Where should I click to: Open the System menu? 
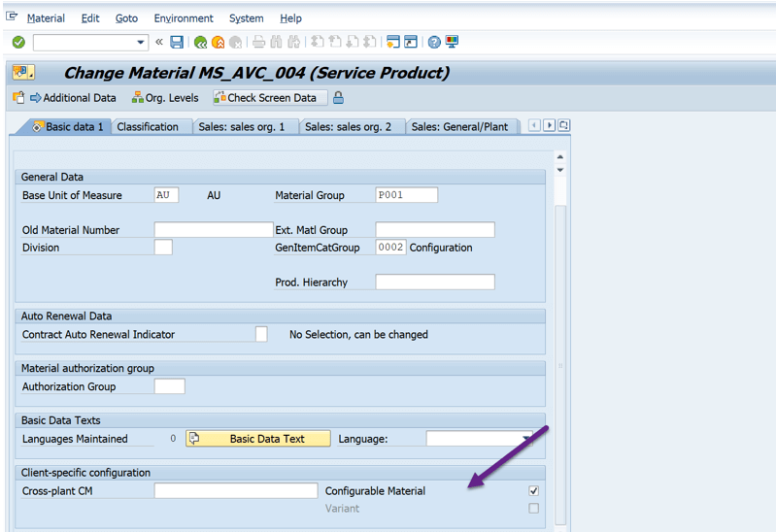coord(246,18)
